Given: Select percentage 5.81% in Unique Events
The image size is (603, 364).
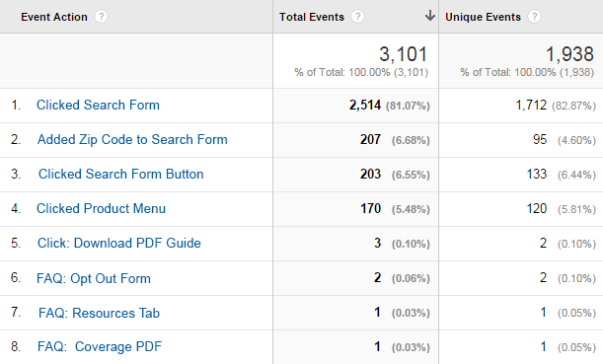Looking at the screenshot, I should click(x=577, y=209).
